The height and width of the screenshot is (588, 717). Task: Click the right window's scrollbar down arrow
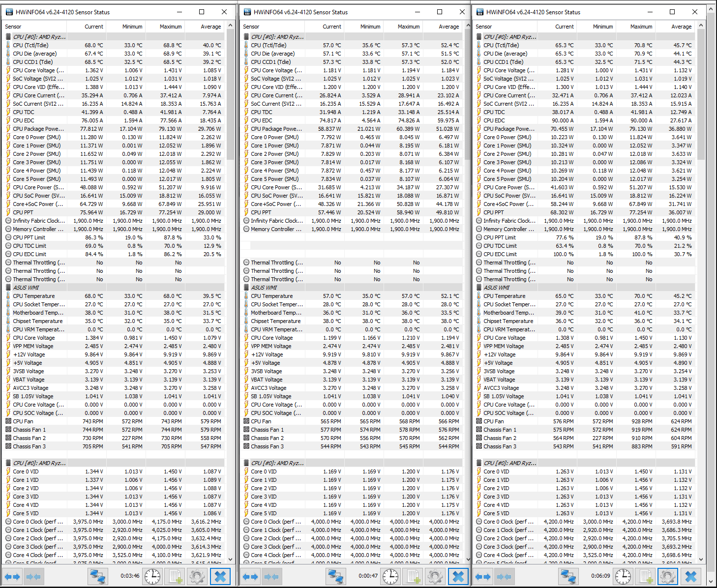[700, 559]
